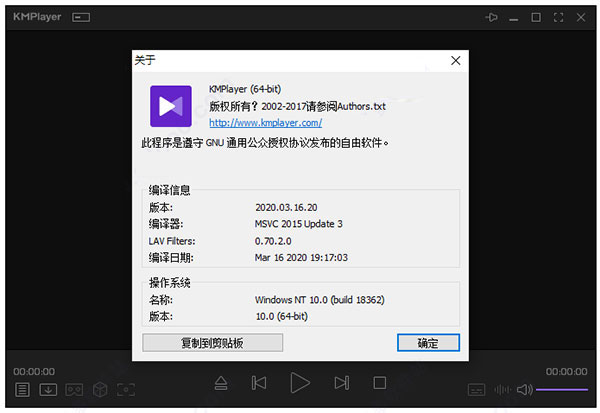Click the total time 00:00:00 on right
This screenshot has width=600, height=413.
[x=566, y=372]
